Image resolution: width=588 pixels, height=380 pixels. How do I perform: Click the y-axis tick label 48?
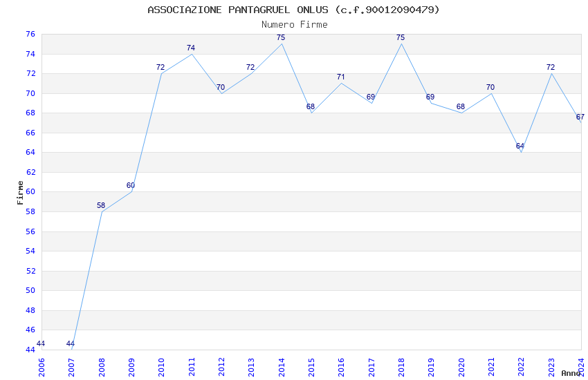30,310
